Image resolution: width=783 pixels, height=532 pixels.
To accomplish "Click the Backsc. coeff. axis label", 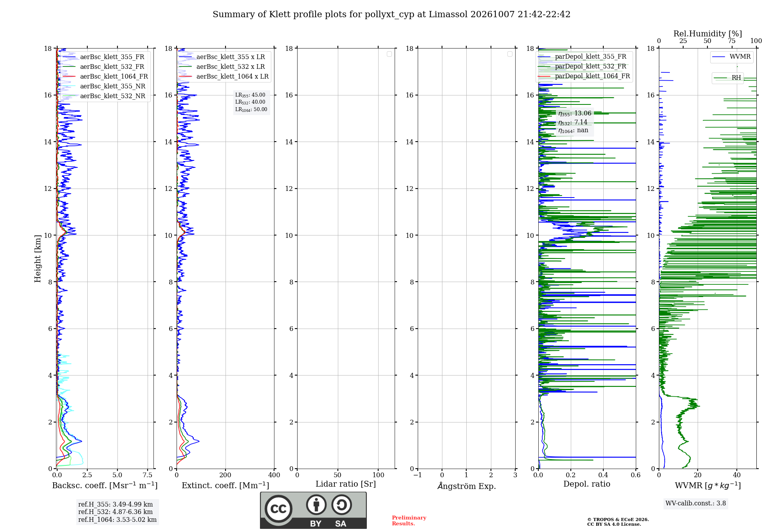I will point(105,485).
